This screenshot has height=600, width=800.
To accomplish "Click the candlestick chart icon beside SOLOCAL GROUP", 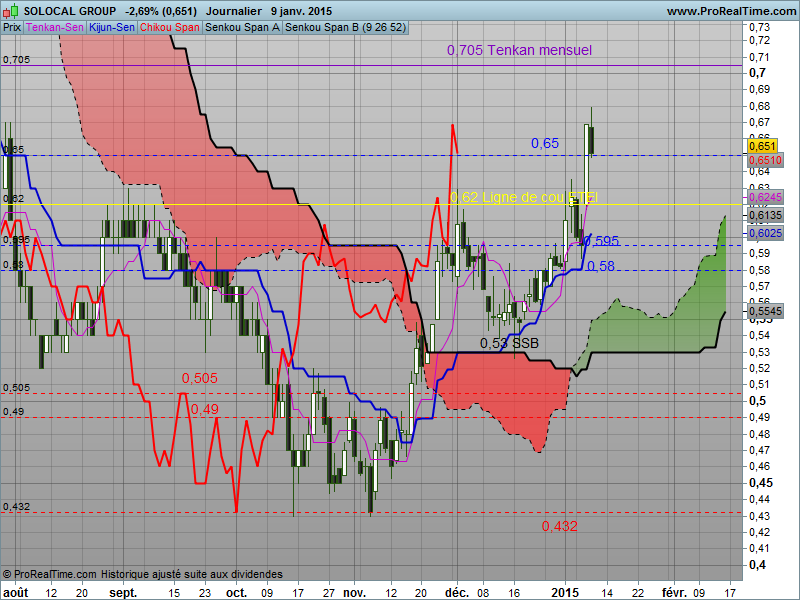I will pyautogui.click(x=11, y=11).
